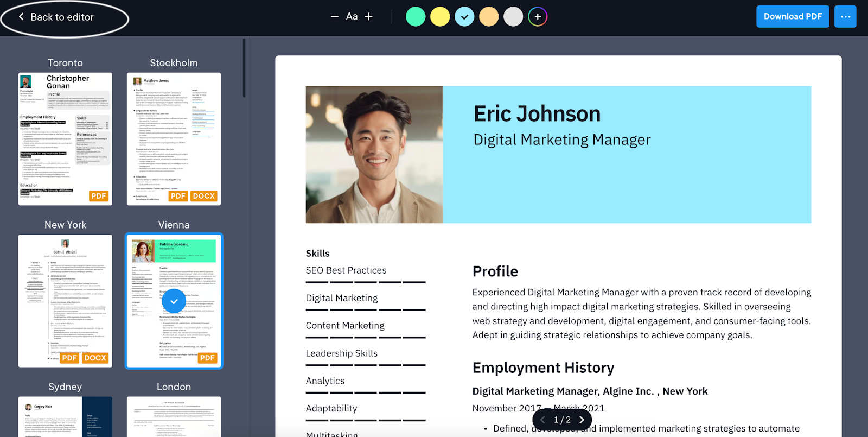
Task: Select the yellow color swatch
Action: click(440, 17)
